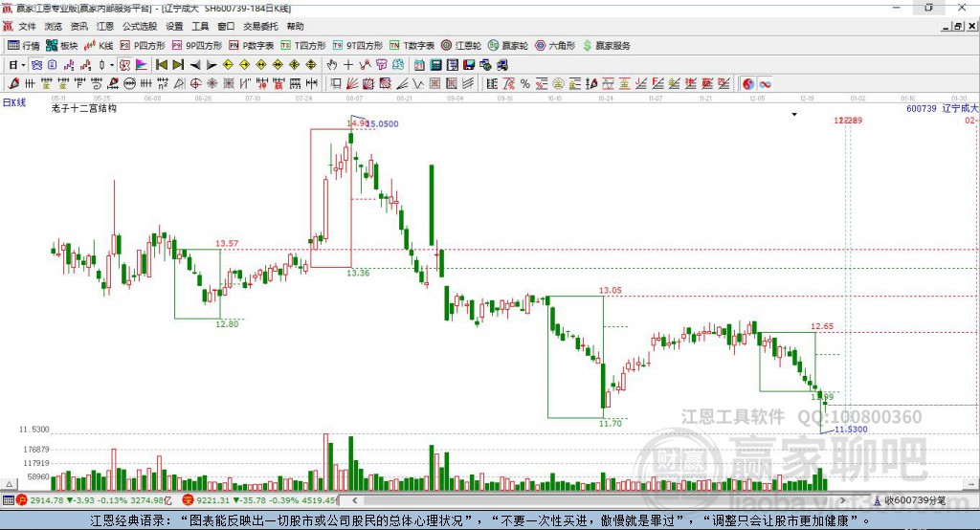Open the candlestick style dropdown arrow
Viewport: 980px width, 530px height.
pos(112,65)
